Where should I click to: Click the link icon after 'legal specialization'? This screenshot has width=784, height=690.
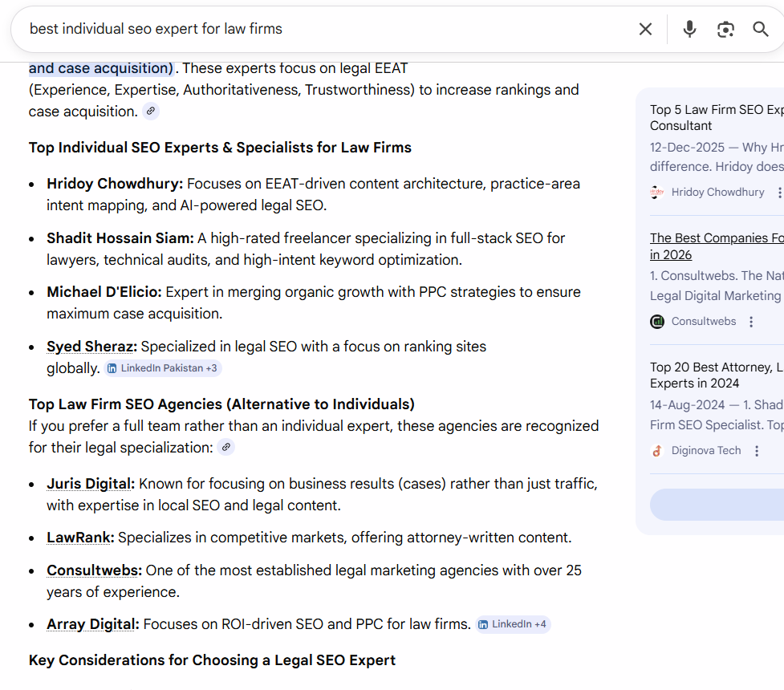tap(225, 447)
